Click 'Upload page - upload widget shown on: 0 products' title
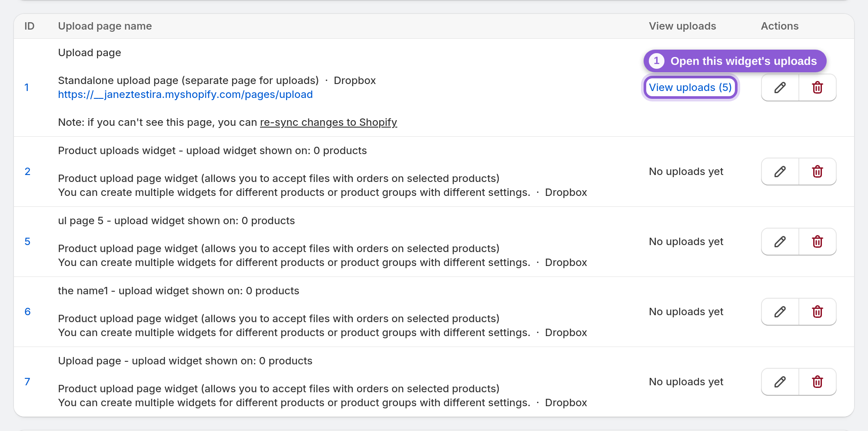This screenshot has height=431, width=868. pyautogui.click(x=185, y=361)
